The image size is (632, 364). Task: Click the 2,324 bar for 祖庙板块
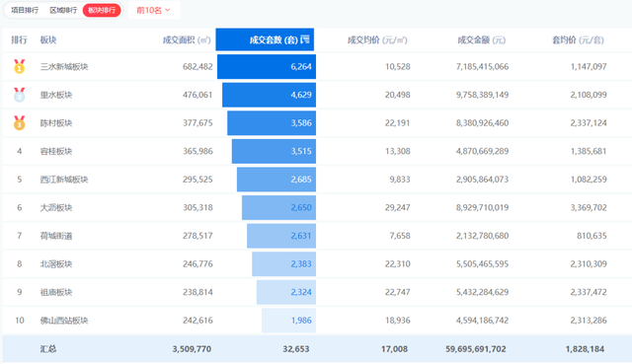click(x=286, y=292)
